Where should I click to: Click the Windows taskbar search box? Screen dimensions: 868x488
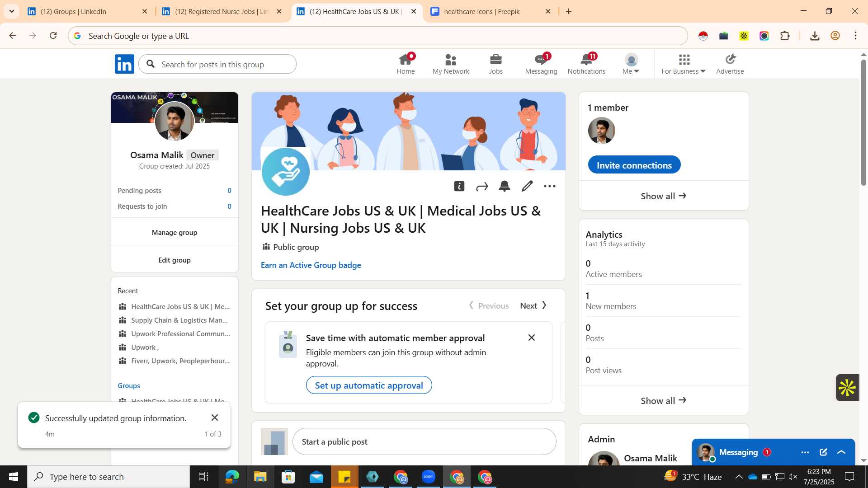[x=108, y=477]
